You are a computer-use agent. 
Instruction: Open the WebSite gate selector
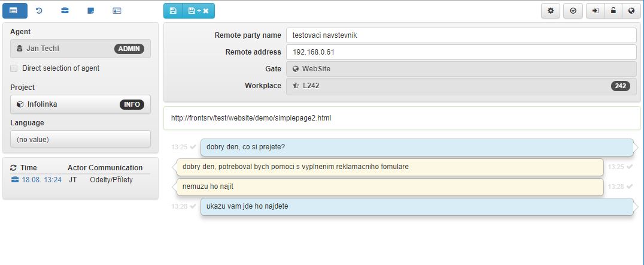461,69
